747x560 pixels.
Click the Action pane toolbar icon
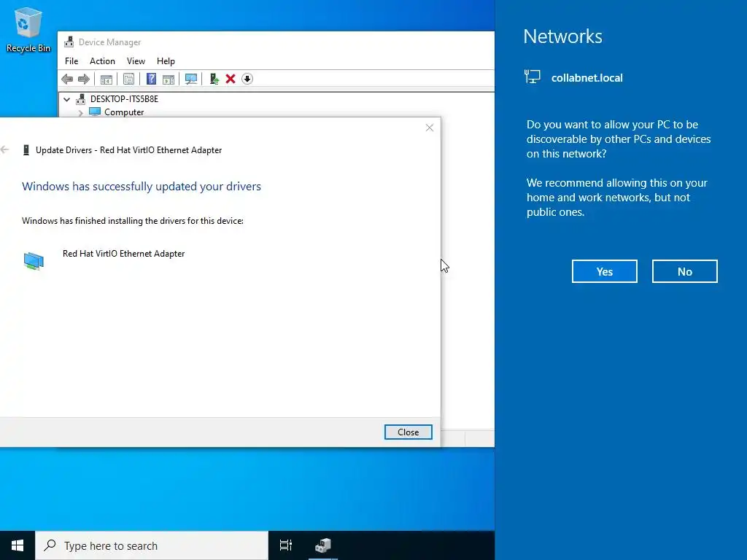point(169,79)
